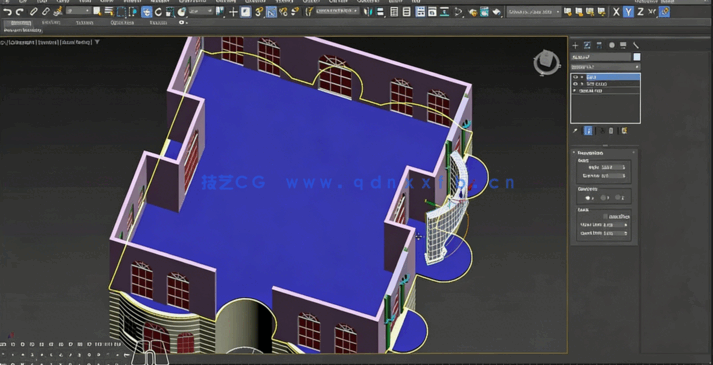Click the Undo arrow in main toolbar
The image size is (713, 365).
pyautogui.click(x=8, y=12)
